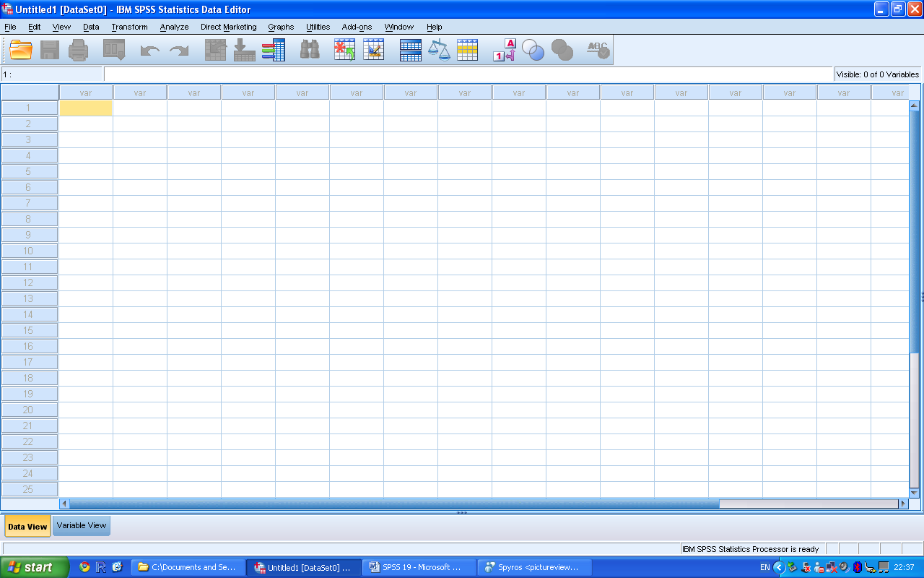The image size is (924, 578).
Task: Toggle the Value Labels icon
Action: coord(505,50)
